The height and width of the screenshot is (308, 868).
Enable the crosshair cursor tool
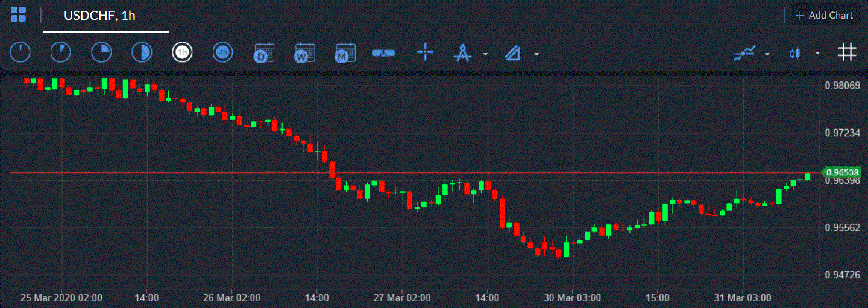pos(426,52)
